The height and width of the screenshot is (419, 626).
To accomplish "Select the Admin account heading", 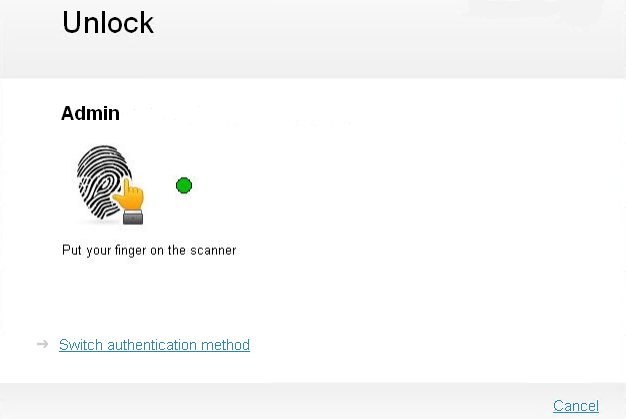I will coord(90,113).
